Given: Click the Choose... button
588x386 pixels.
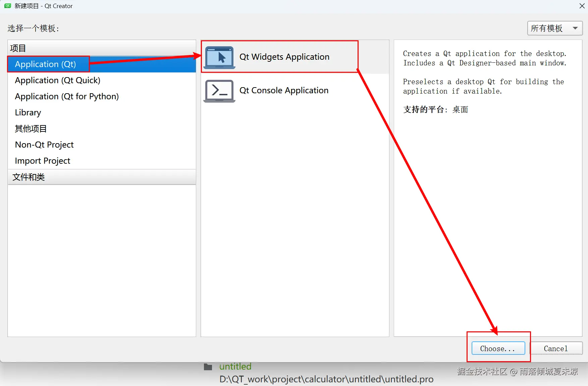Looking at the screenshot, I should [x=498, y=348].
